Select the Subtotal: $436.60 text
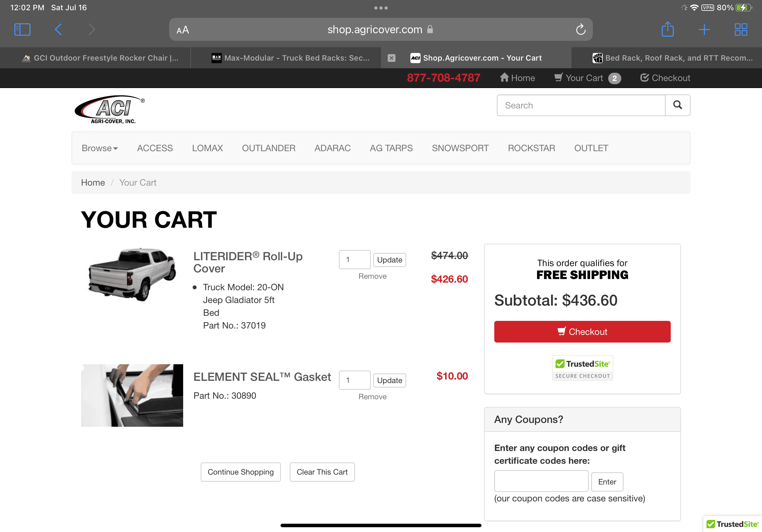The height and width of the screenshot is (532, 762). 556,300
